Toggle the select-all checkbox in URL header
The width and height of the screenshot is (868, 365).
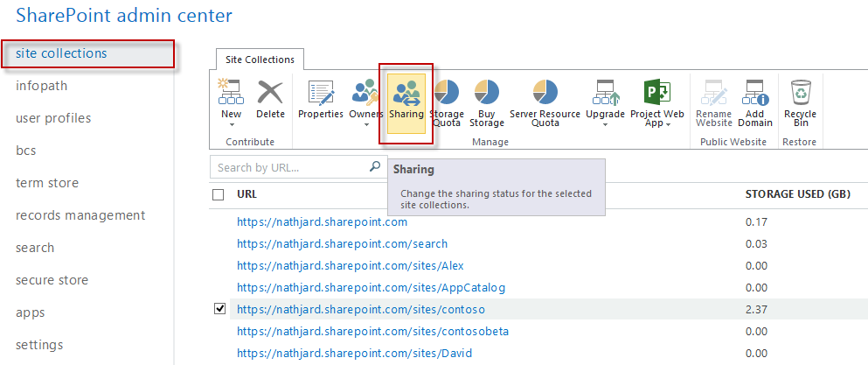click(219, 194)
